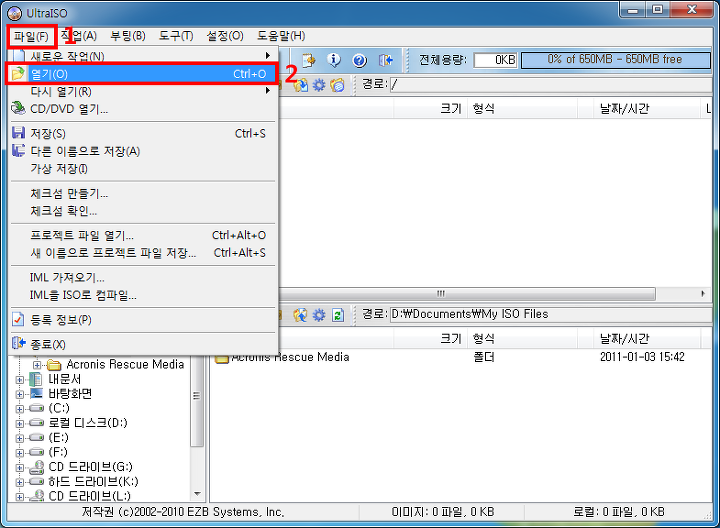Click the exit door icon in the toolbar
This screenshot has height=528, width=720.
[385, 60]
